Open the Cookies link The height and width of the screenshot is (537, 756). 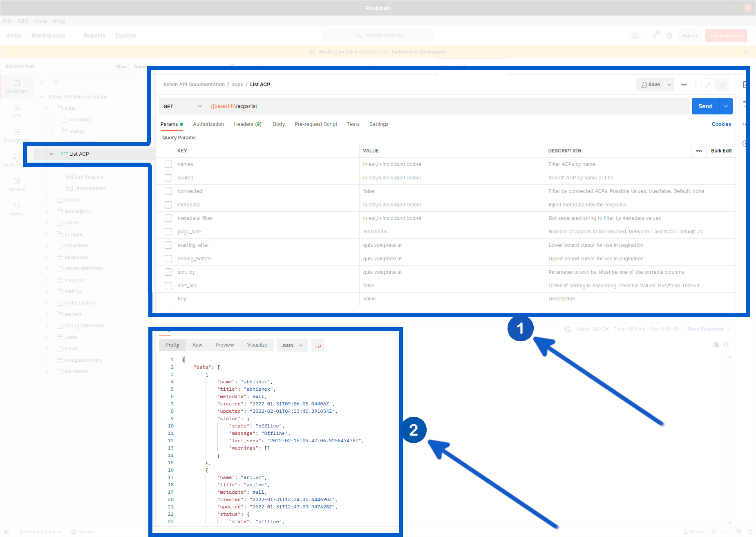[721, 124]
